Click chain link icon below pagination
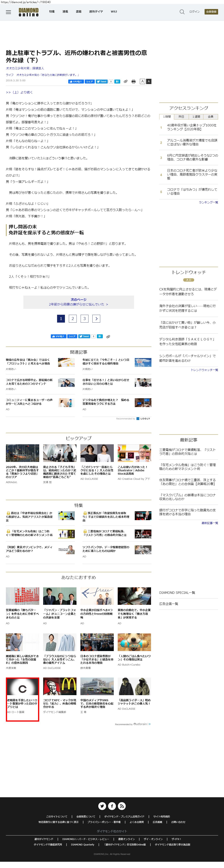This screenshot has height=868, width=224. [x=108, y=336]
